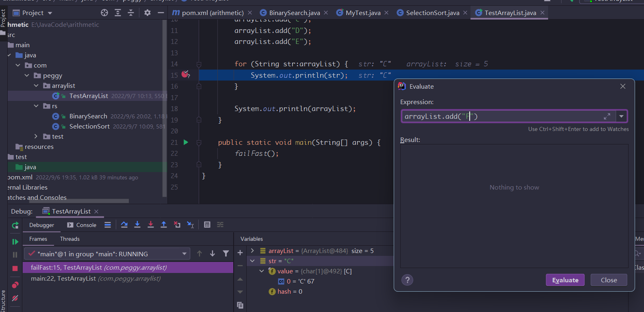This screenshot has width=644, height=312.
Task: Click the Rerun debug session icon
Action: pyautogui.click(x=15, y=225)
